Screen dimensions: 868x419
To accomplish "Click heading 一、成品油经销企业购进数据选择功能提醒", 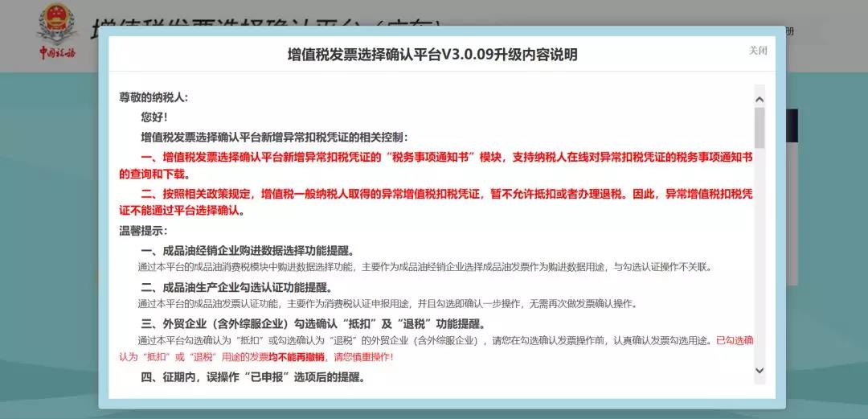I will point(248,250).
